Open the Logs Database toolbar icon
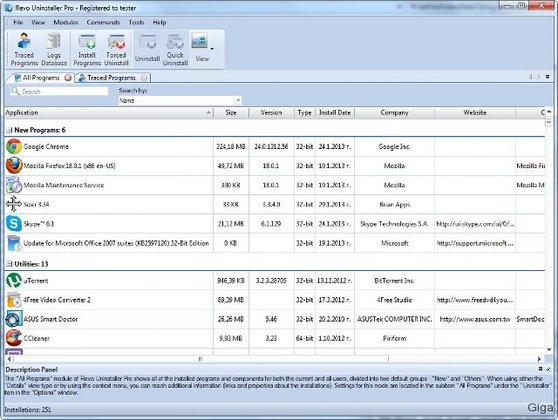The height and width of the screenshot is (420, 558). click(x=54, y=49)
